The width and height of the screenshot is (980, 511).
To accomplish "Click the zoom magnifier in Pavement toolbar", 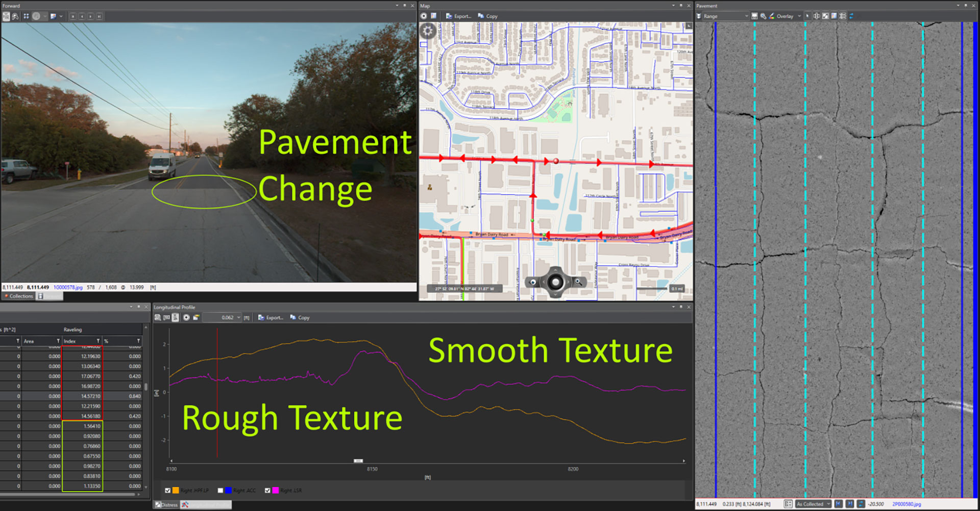I will [x=763, y=16].
